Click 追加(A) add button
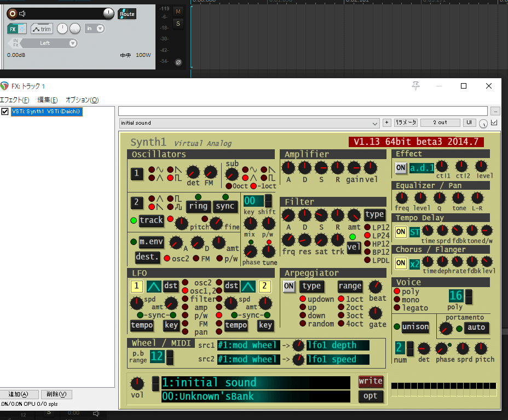This screenshot has width=508, height=420. point(19,394)
